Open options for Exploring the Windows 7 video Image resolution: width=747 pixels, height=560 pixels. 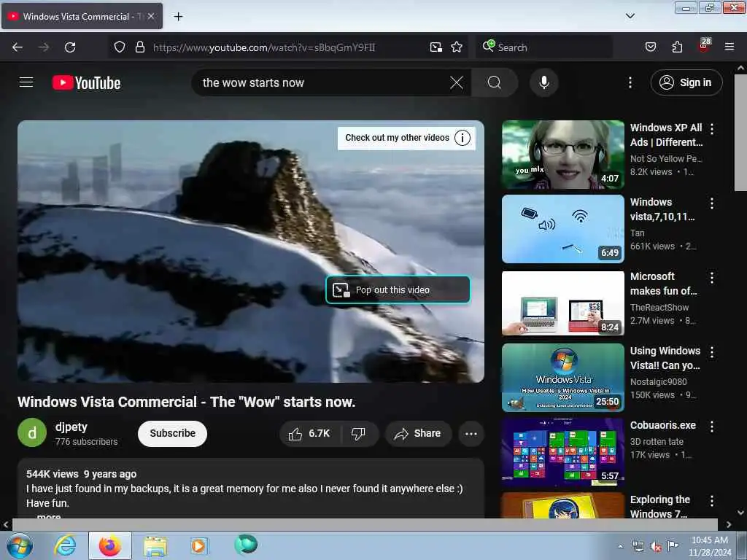tap(712, 500)
